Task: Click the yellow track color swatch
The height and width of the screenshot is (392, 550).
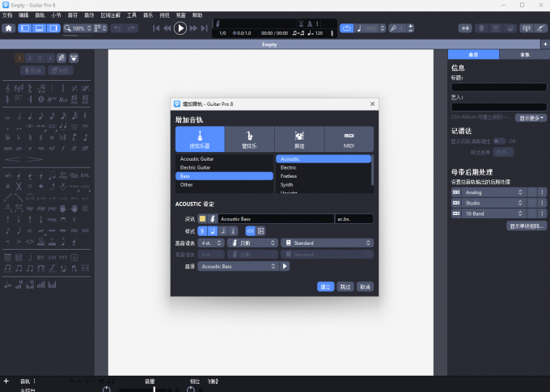Action: coord(202,218)
